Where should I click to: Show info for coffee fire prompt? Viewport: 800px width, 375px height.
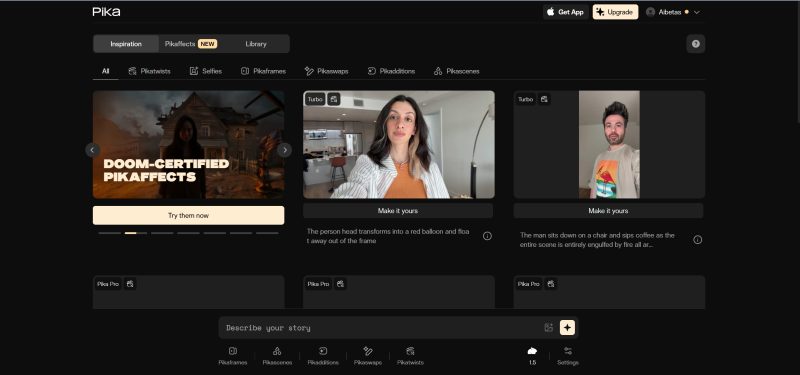coord(697,240)
